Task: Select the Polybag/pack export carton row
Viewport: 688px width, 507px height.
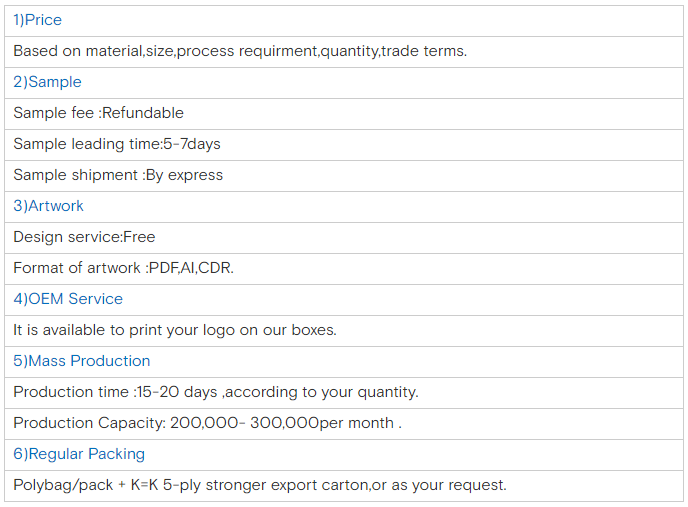Action: point(260,485)
